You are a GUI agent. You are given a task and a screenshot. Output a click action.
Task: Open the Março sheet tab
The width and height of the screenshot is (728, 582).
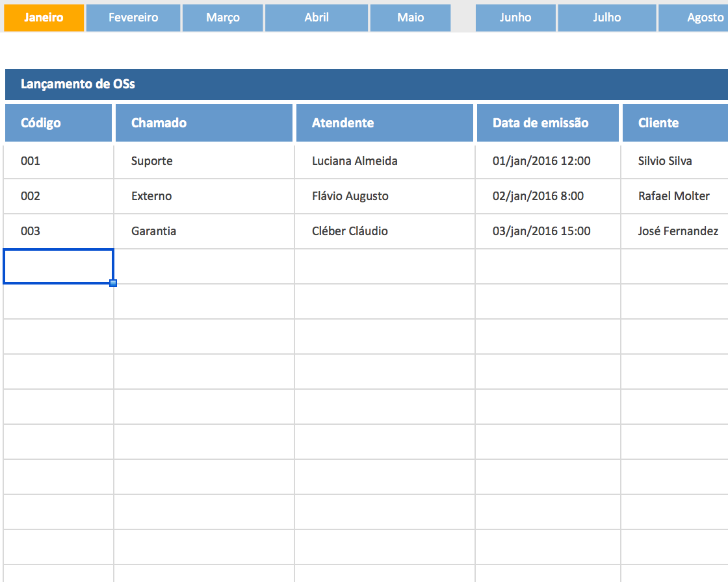click(222, 18)
